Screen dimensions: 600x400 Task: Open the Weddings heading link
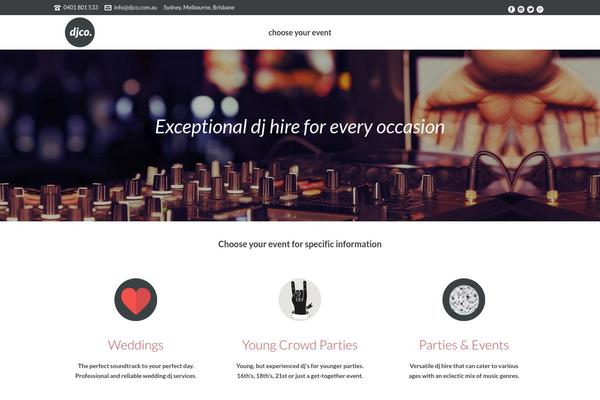(135, 345)
